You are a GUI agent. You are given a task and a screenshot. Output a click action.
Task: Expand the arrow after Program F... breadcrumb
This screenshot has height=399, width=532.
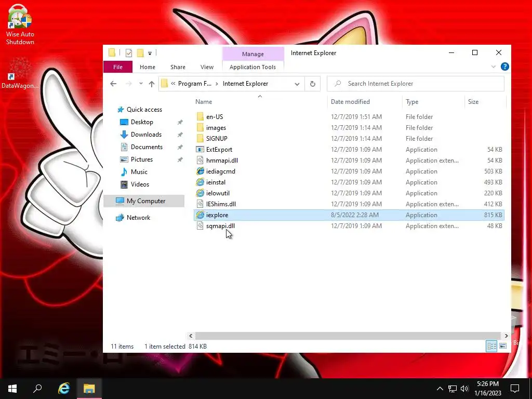pos(217,84)
